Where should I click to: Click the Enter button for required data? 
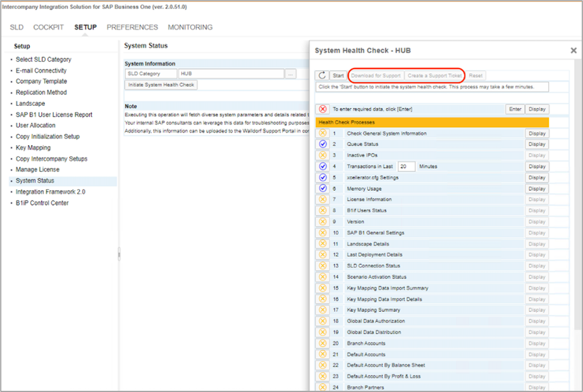click(x=515, y=109)
